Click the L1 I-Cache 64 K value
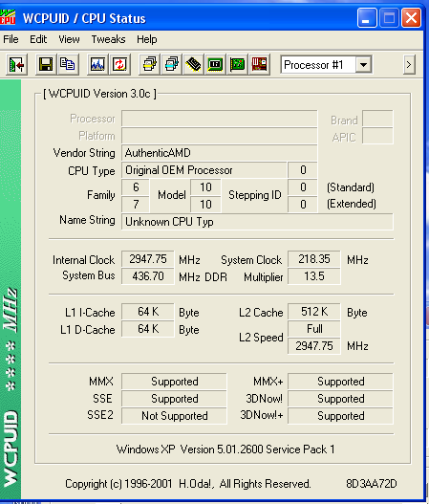This screenshot has height=504, width=429. click(148, 312)
